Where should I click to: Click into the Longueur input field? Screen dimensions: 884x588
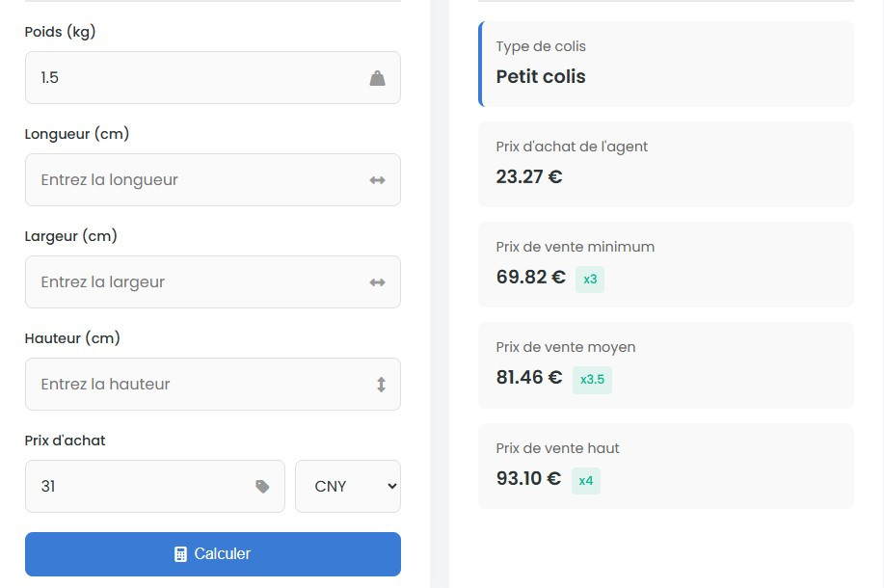[193, 180]
